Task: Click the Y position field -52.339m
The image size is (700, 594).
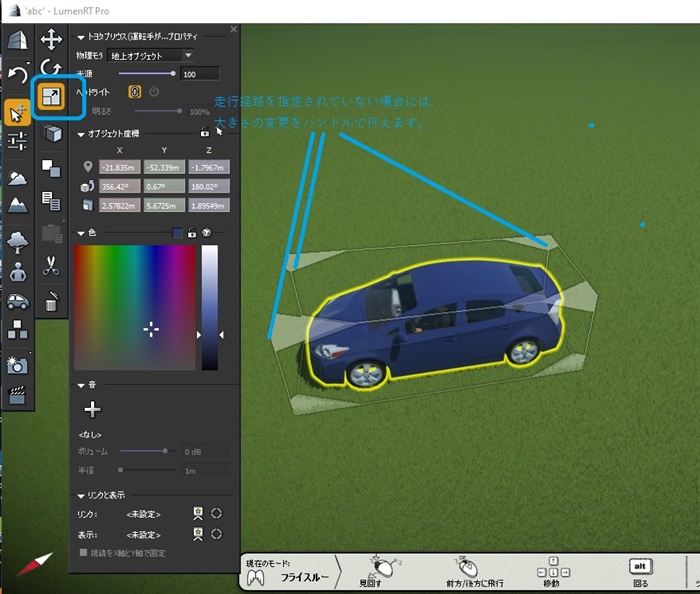Action: pyautogui.click(x=164, y=167)
